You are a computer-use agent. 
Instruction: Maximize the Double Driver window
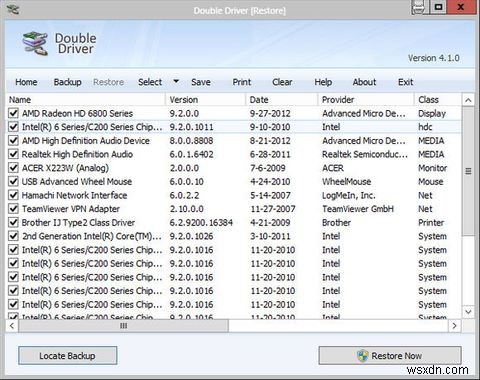[x=438, y=7]
